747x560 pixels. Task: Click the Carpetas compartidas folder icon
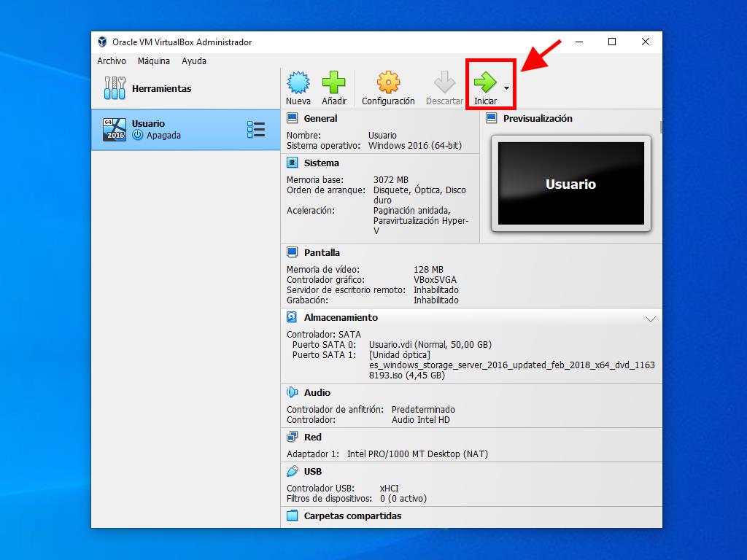point(292,516)
